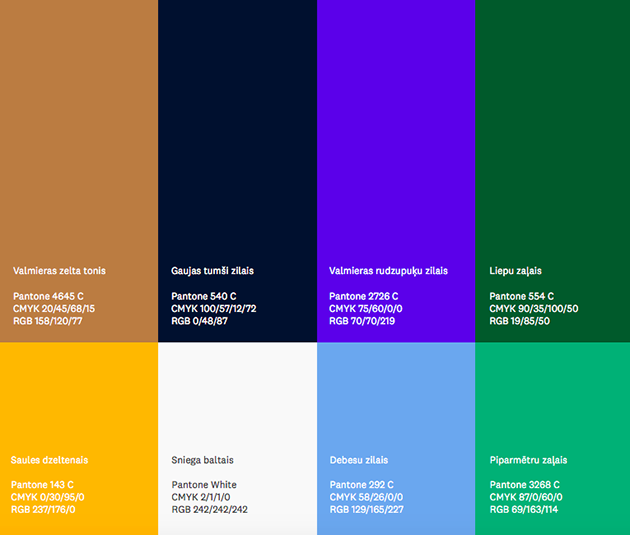Select the Pantone 554 C text
Screen dimensions: 630x535
coord(522,296)
